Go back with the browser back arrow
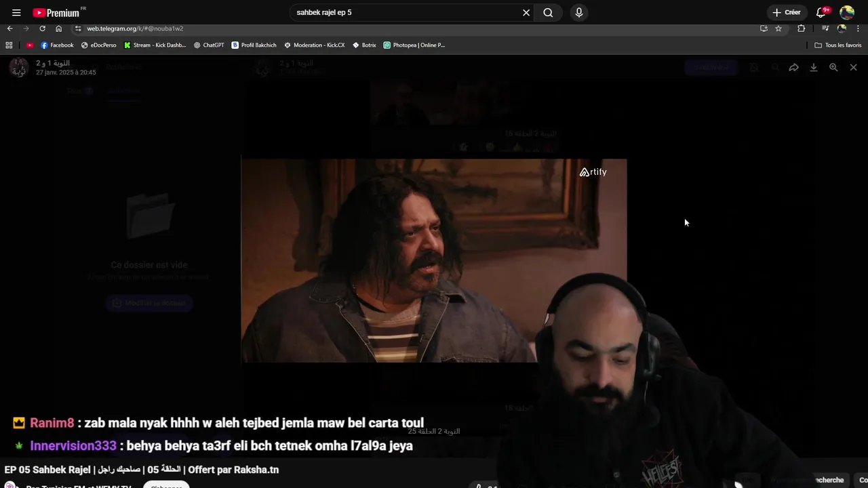Viewport: 868px width, 488px height. point(9,28)
